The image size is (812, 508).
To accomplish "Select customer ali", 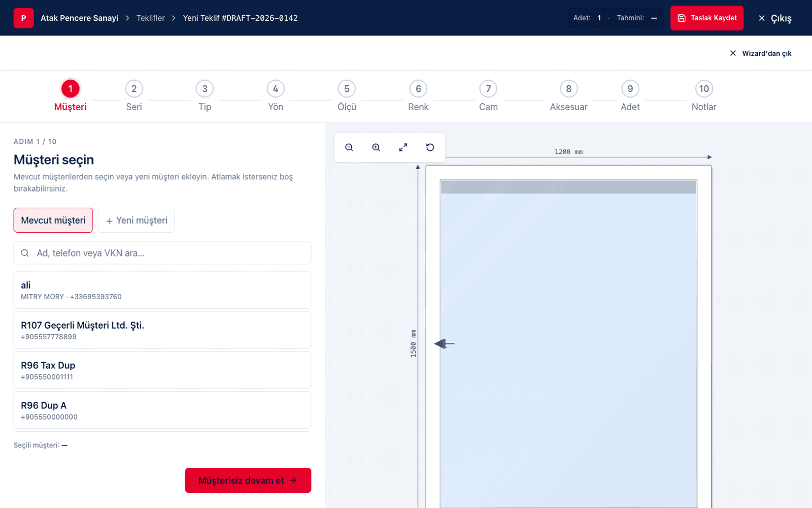I will (162, 290).
